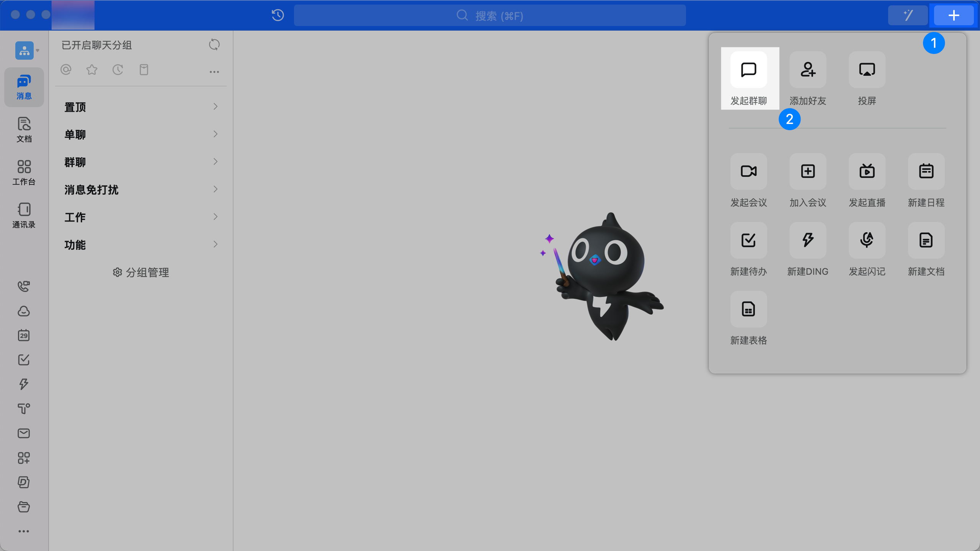The width and height of the screenshot is (980, 551).
Task: Create a spreadsheet with 新建表格
Action: coord(748,309)
